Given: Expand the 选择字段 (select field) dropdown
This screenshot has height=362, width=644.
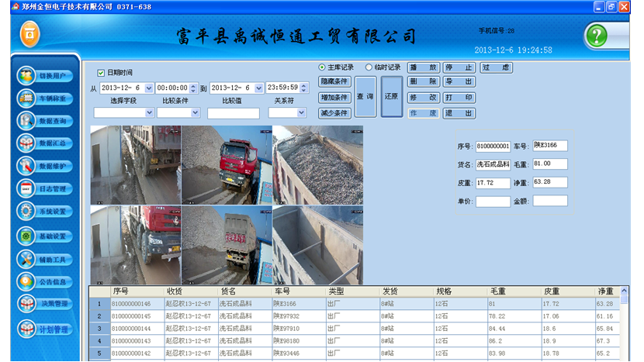Looking at the screenshot, I should point(150,113).
